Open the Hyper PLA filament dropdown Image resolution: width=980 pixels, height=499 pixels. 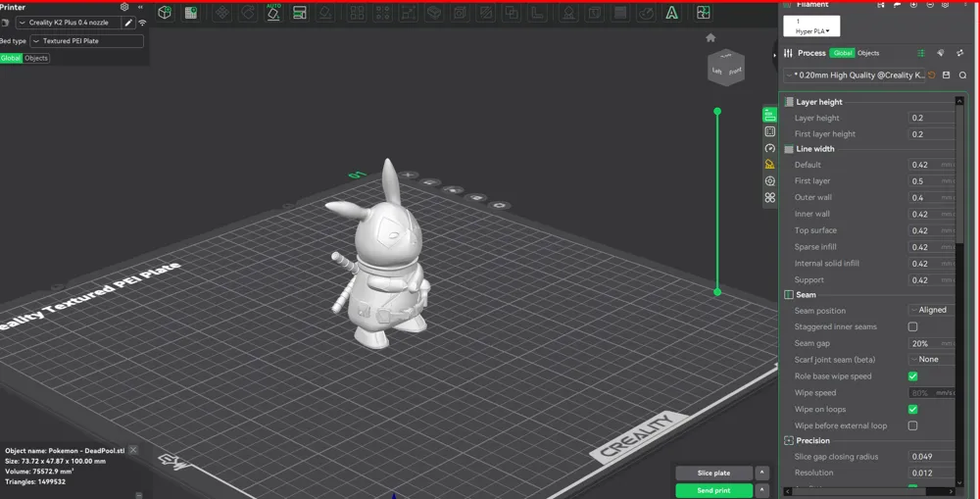coord(811,31)
